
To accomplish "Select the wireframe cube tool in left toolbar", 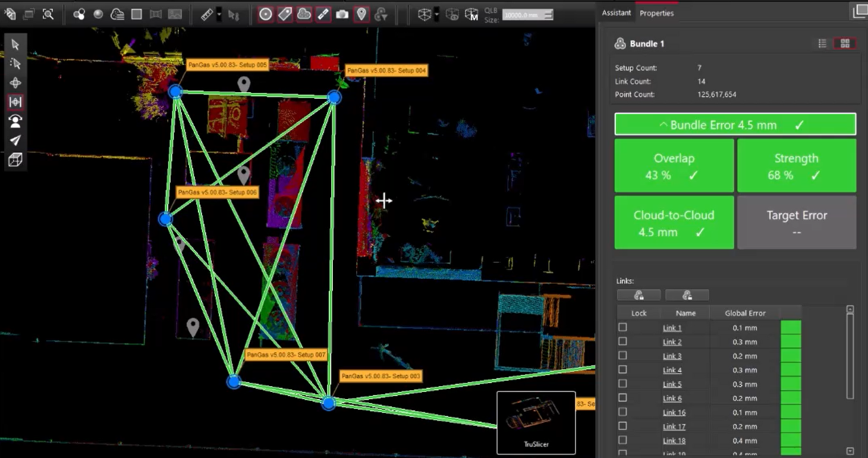I will 15,159.
